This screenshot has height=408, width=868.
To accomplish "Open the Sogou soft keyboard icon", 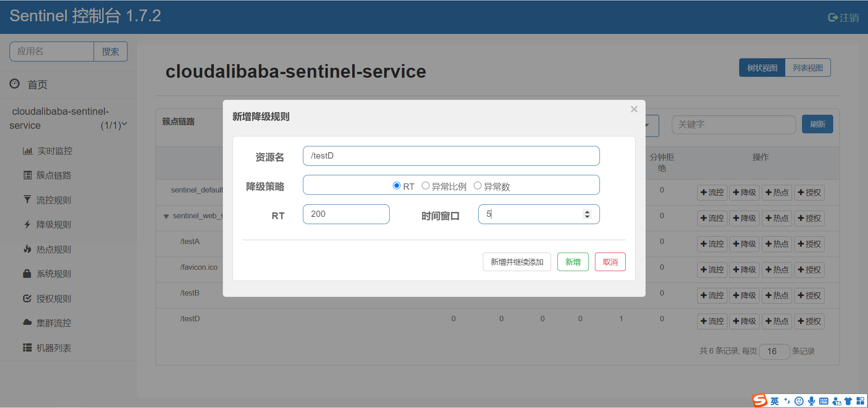I will pyautogui.click(x=824, y=401).
